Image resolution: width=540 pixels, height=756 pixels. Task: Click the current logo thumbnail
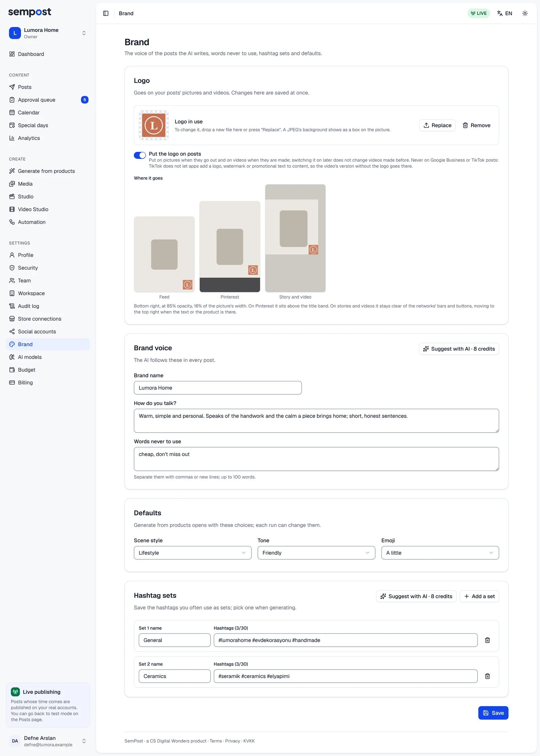coord(154,125)
